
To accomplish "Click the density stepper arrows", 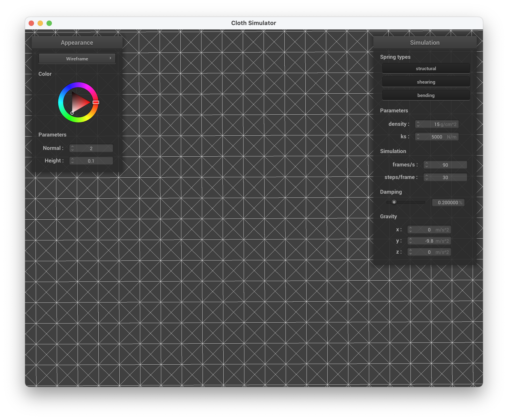I will coord(418,124).
